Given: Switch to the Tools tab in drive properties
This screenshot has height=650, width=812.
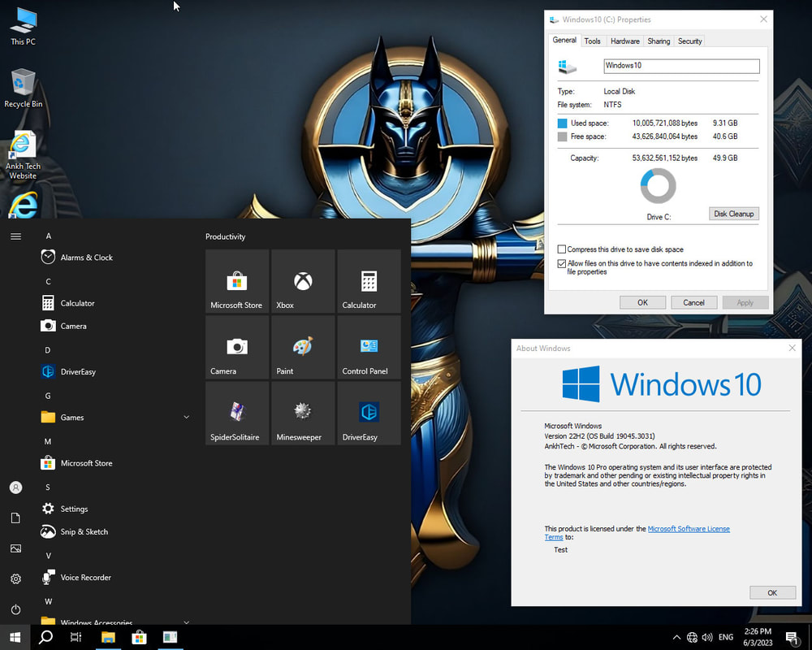Looking at the screenshot, I should click(x=592, y=41).
